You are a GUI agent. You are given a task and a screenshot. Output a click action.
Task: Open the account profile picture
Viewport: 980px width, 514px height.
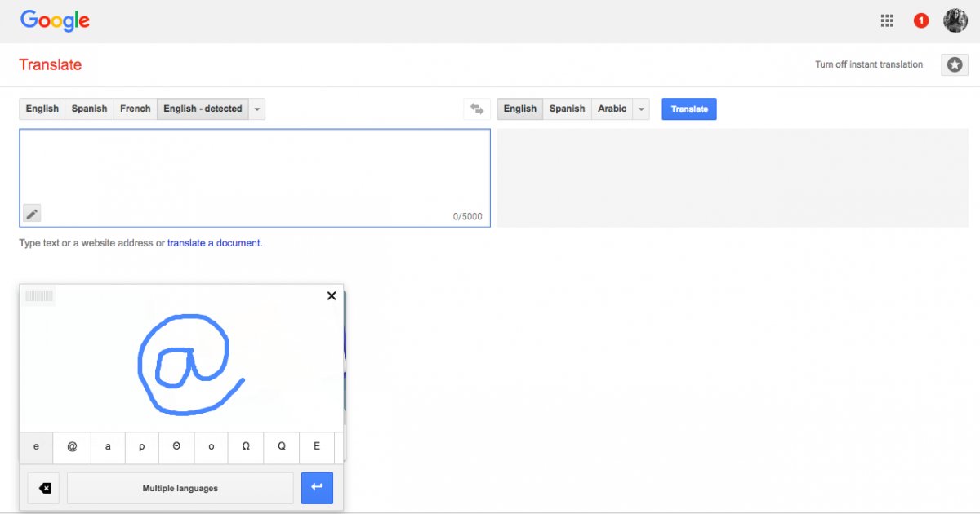pos(955,21)
